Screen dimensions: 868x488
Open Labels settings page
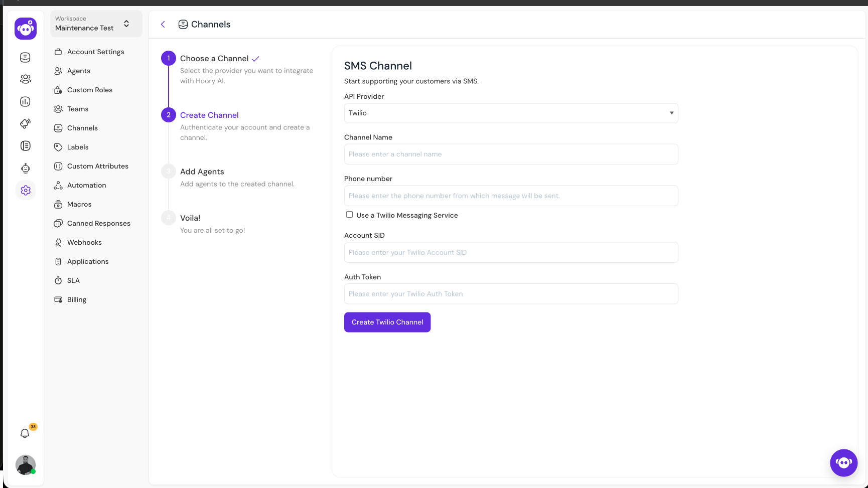click(78, 147)
